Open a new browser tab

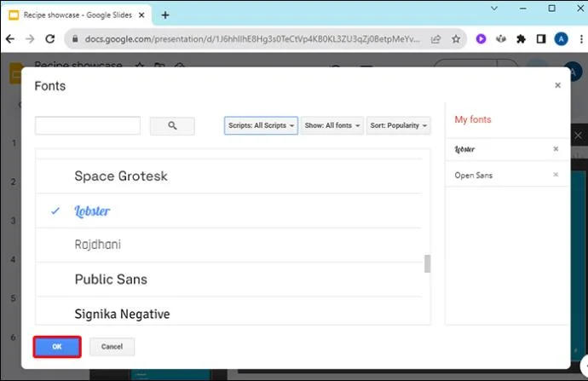coord(165,15)
